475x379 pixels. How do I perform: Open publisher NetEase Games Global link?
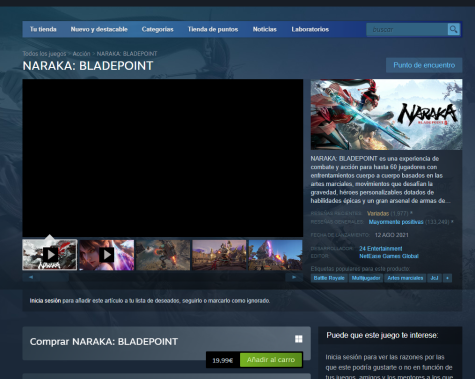click(x=389, y=256)
